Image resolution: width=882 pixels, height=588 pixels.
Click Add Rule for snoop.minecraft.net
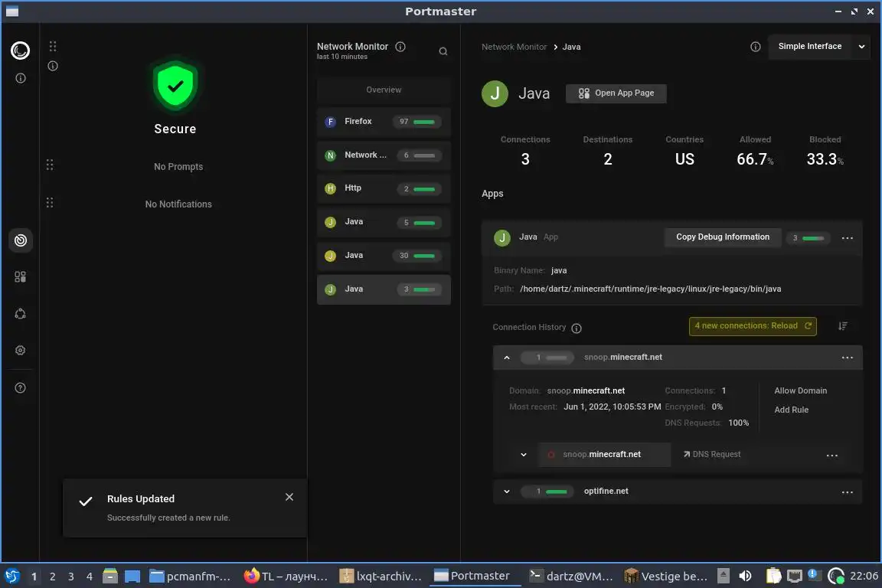[x=791, y=410]
